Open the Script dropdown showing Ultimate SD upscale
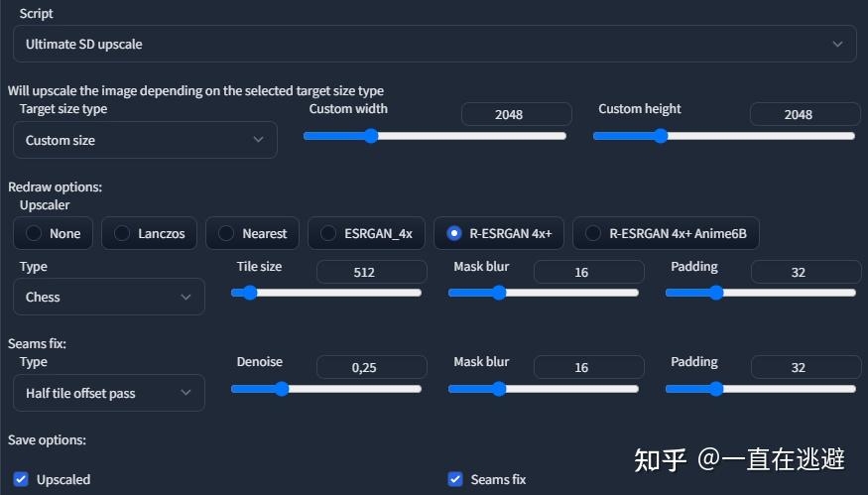Screen dimensions: 868x495 click(434, 44)
